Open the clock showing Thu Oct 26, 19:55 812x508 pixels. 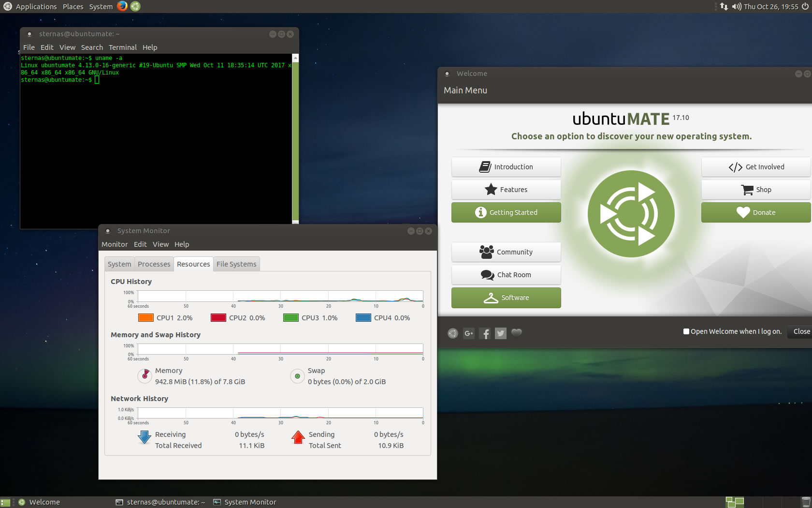click(771, 6)
